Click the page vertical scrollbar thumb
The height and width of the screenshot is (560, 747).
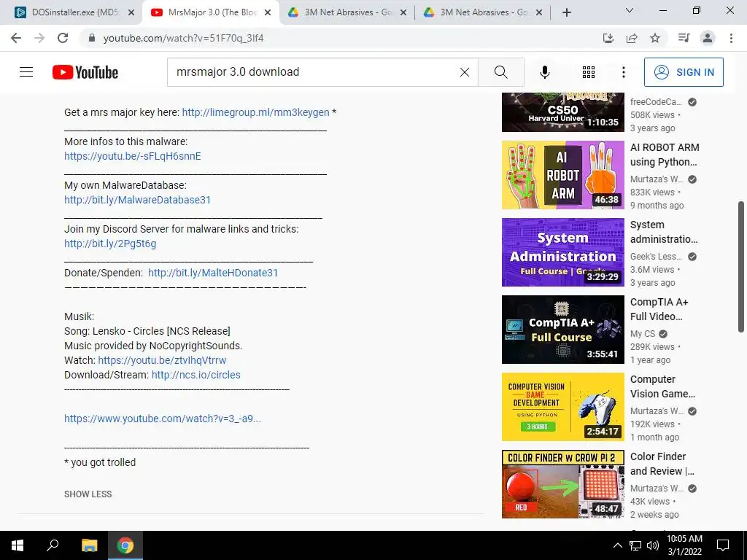(741, 267)
